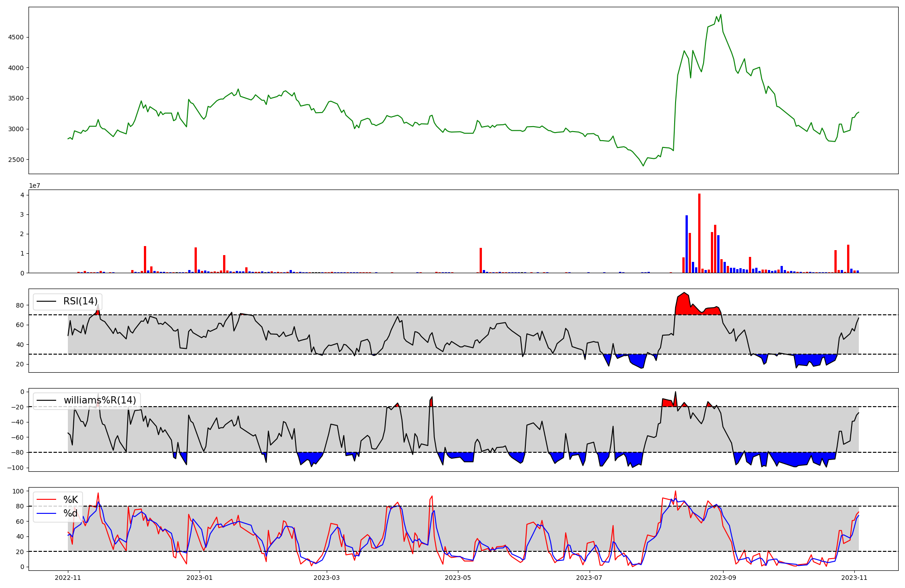
Task: Click the 4500 price axis tick label
Action: point(16,37)
